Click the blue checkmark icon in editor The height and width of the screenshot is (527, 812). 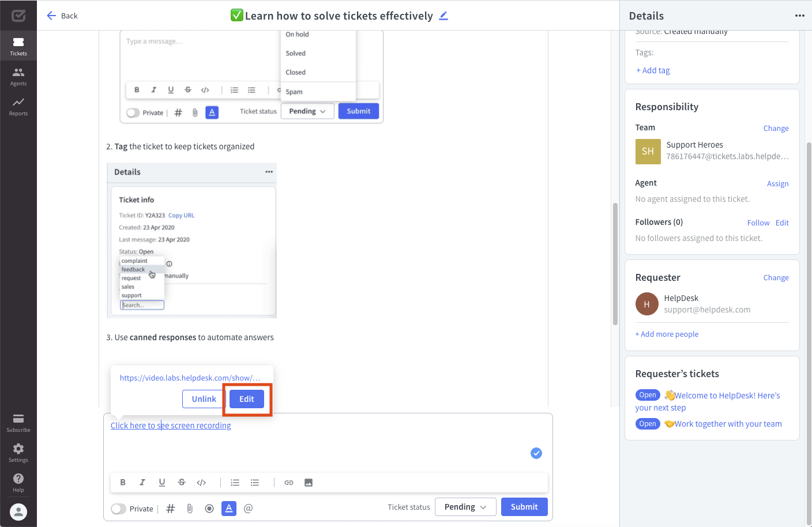(x=536, y=453)
